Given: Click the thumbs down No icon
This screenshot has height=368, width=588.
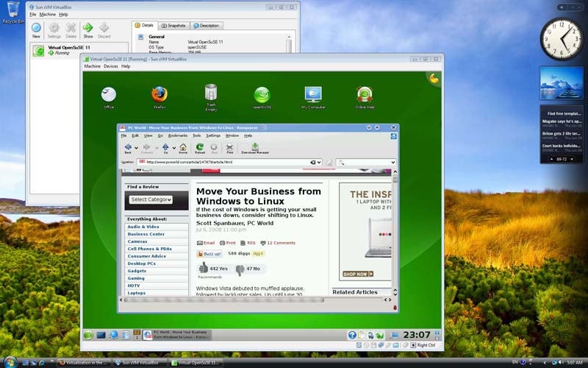Looking at the screenshot, I should pyautogui.click(x=240, y=269).
